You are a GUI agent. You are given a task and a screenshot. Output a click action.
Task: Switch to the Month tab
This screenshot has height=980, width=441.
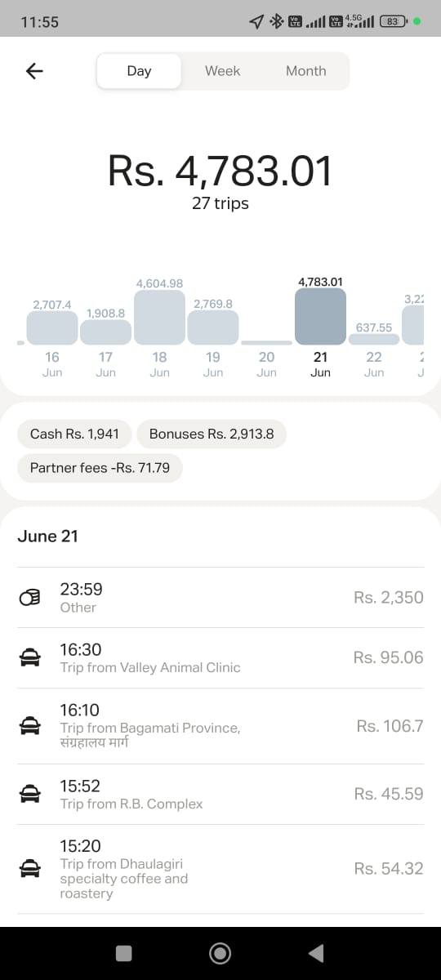pyautogui.click(x=305, y=71)
